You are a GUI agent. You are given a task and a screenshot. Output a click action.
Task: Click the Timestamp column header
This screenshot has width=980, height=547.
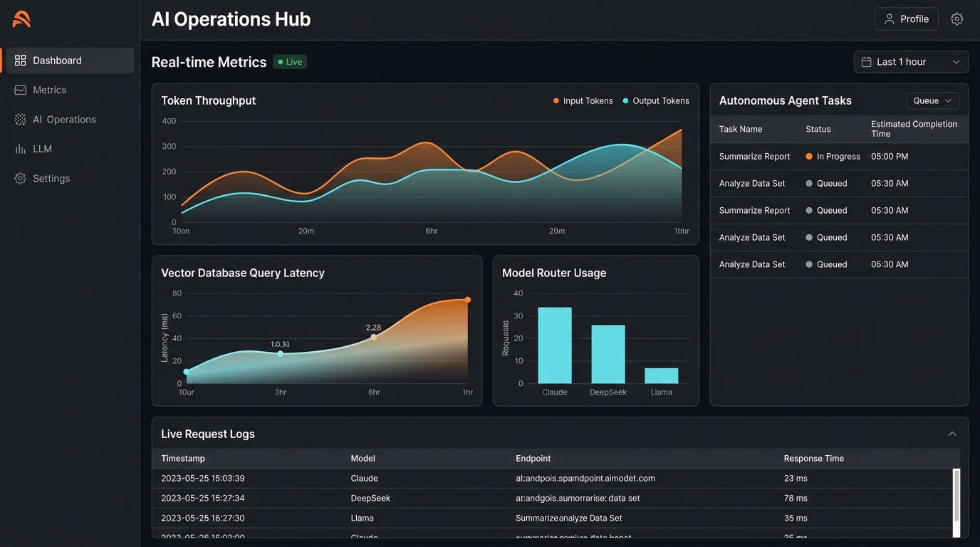(183, 459)
